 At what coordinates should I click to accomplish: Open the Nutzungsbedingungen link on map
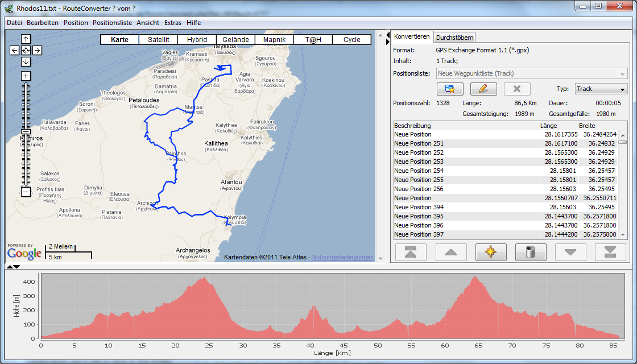(x=343, y=258)
